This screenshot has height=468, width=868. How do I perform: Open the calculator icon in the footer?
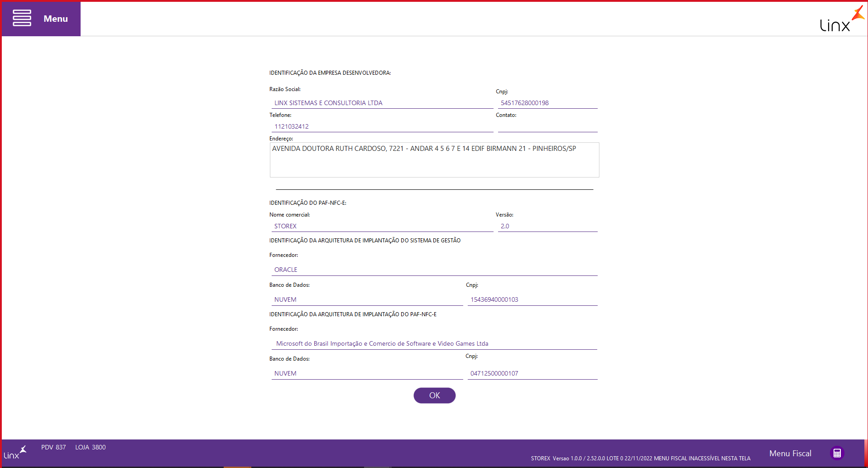click(x=837, y=453)
